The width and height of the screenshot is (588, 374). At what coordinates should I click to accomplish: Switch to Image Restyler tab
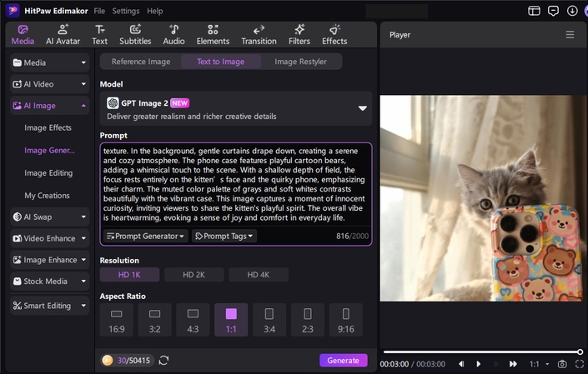(x=301, y=62)
